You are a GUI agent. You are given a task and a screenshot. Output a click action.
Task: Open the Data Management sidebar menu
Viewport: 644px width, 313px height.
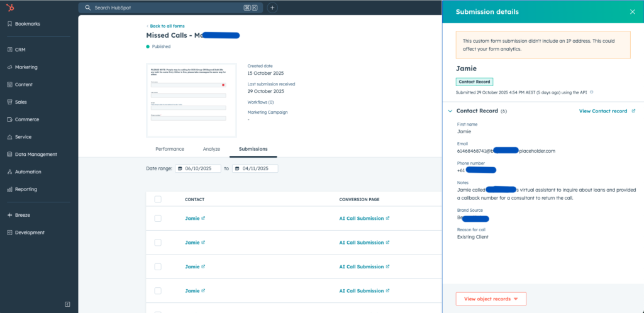click(35, 155)
